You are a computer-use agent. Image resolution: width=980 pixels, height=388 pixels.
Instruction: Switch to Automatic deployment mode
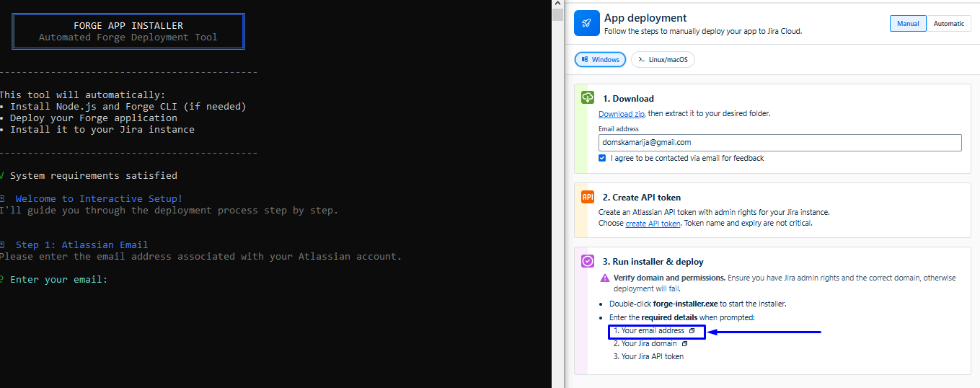pos(948,24)
